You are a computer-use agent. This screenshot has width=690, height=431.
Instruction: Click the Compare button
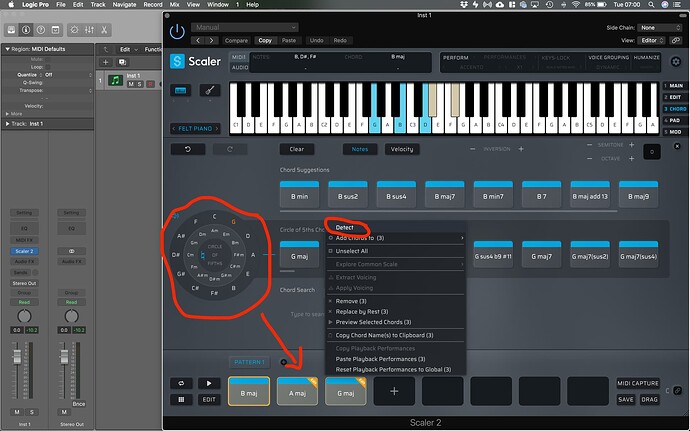click(236, 40)
